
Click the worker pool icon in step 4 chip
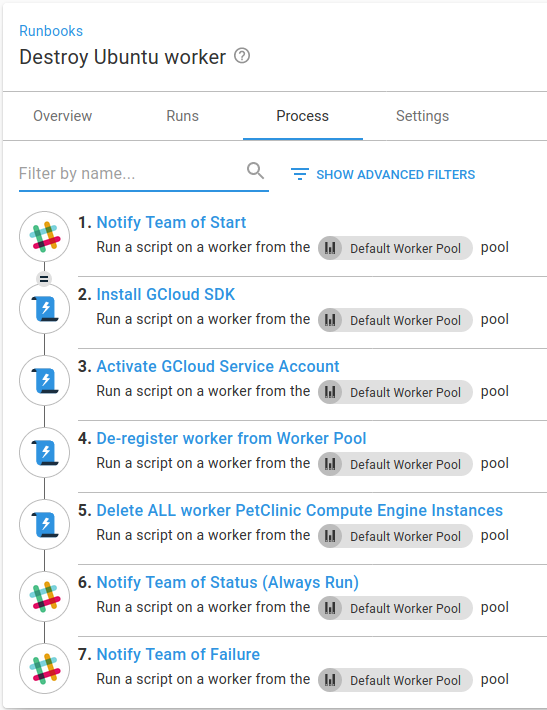coord(330,464)
